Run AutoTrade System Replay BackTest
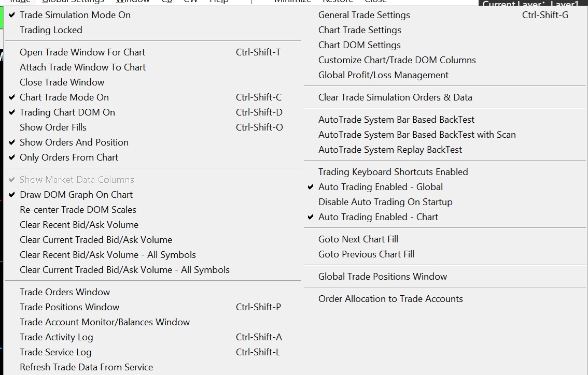Screen dimensions: 588x375 click(390, 150)
